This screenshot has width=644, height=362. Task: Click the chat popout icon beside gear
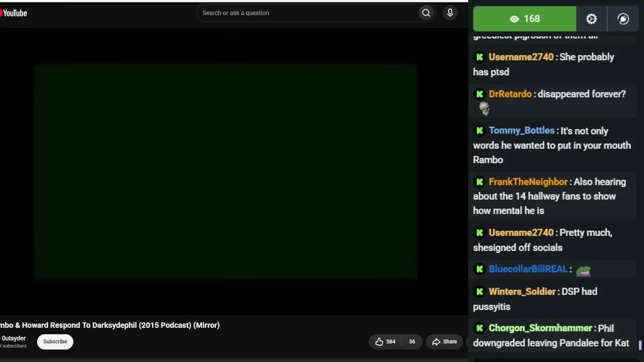coord(623,19)
